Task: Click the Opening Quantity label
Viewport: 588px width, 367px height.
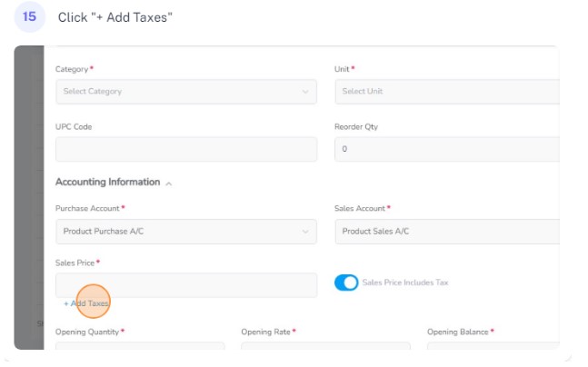Action: click(87, 332)
